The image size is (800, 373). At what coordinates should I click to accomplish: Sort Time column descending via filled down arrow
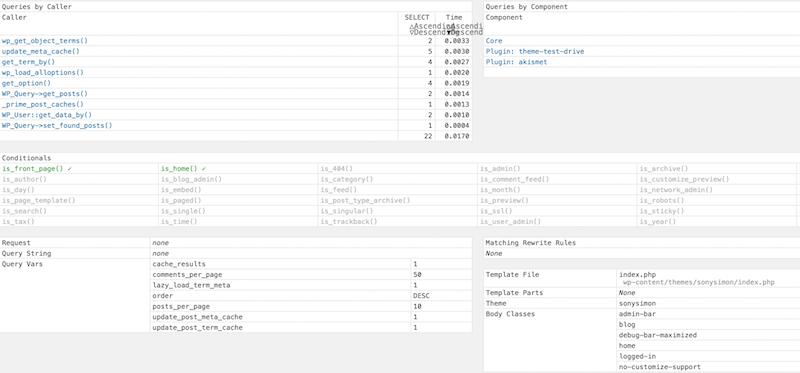click(x=449, y=33)
